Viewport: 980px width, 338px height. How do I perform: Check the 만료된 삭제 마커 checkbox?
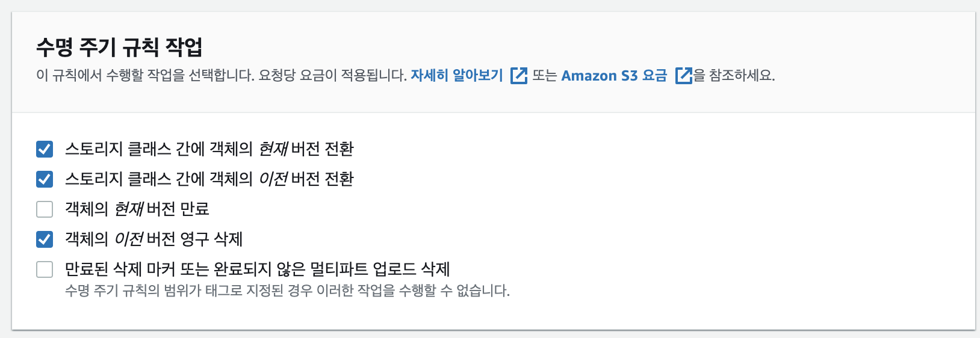coord(45,269)
